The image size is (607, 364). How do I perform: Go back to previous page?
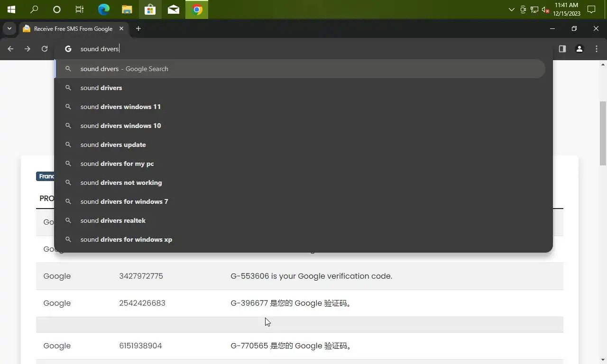(x=10, y=49)
